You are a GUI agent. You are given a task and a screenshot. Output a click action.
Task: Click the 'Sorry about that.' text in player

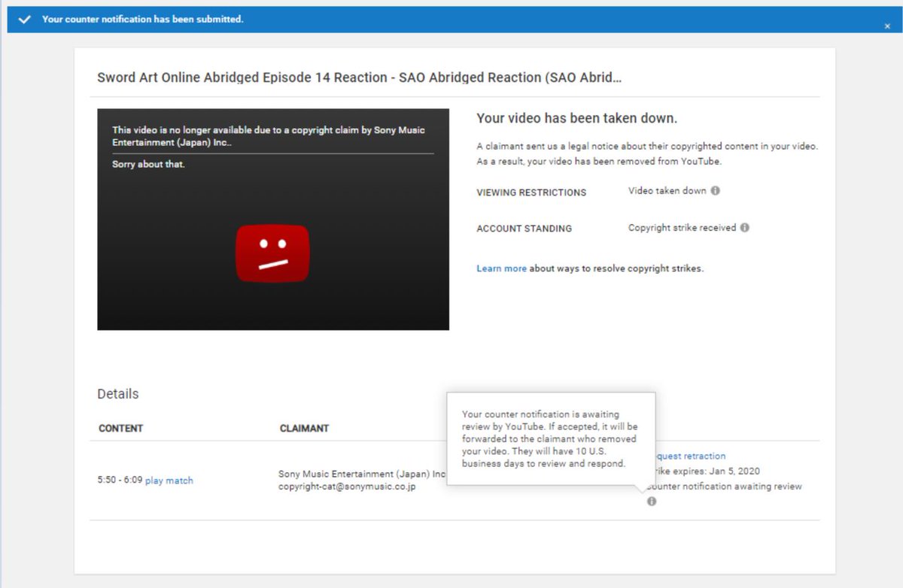pos(148,165)
